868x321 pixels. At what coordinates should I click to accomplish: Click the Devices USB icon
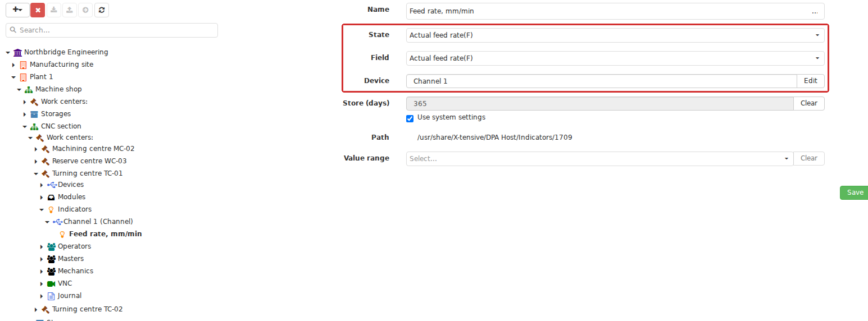pos(52,185)
